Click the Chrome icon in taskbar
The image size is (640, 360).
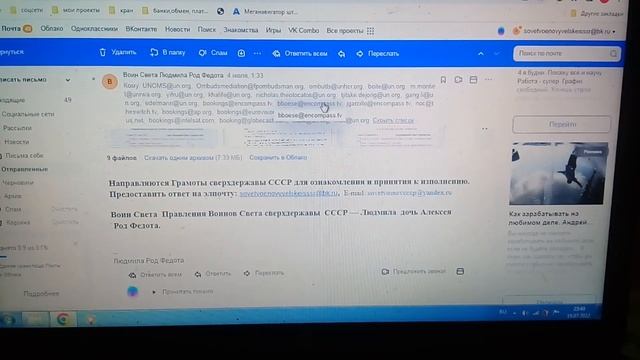63,319
